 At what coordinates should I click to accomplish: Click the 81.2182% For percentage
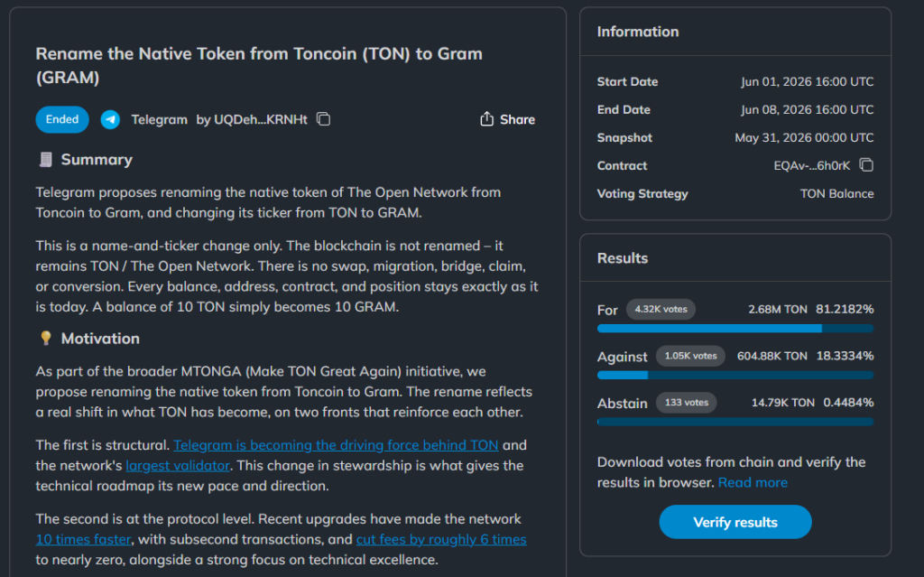845,309
